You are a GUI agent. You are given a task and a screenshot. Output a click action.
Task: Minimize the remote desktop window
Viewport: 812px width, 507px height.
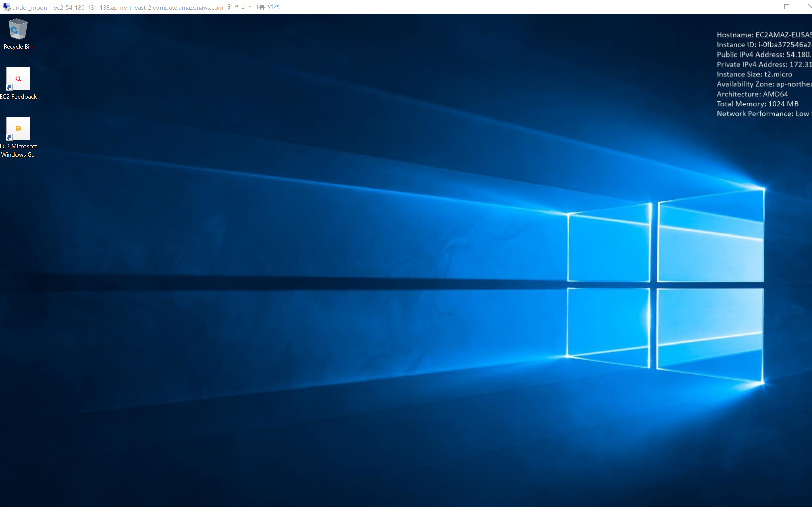pyautogui.click(x=764, y=7)
